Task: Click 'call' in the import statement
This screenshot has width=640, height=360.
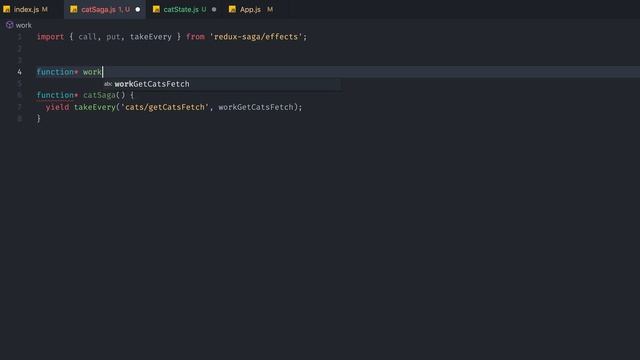Action: point(87,37)
